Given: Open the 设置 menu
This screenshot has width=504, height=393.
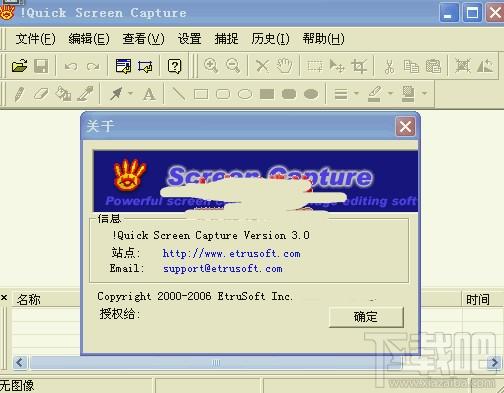Looking at the screenshot, I should point(190,39).
